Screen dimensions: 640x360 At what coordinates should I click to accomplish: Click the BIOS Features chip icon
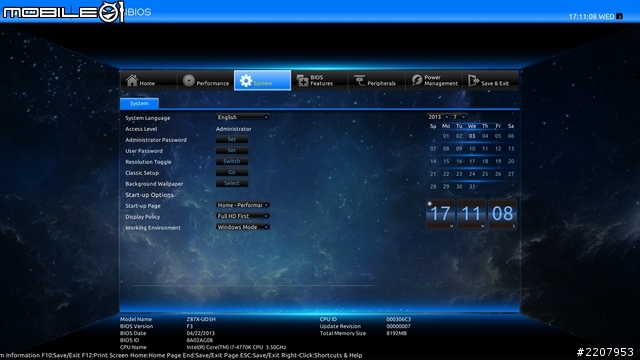tap(302, 80)
